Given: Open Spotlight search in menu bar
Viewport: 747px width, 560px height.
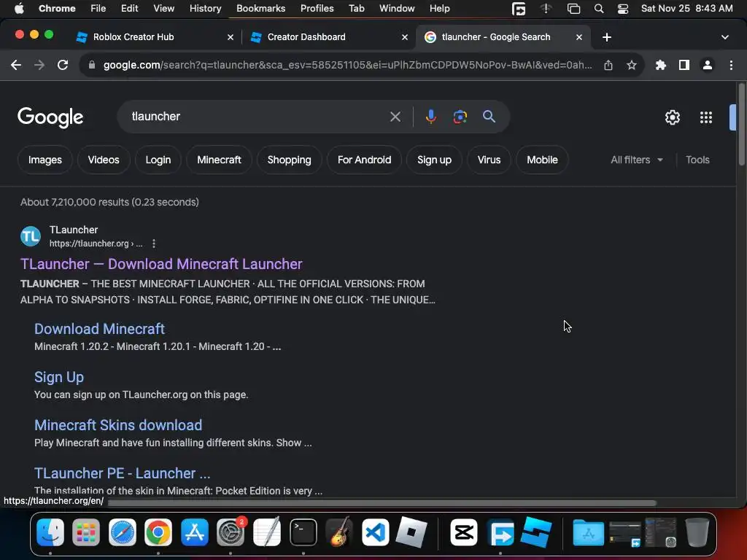Looking at the screenshot, I should 599,9.
